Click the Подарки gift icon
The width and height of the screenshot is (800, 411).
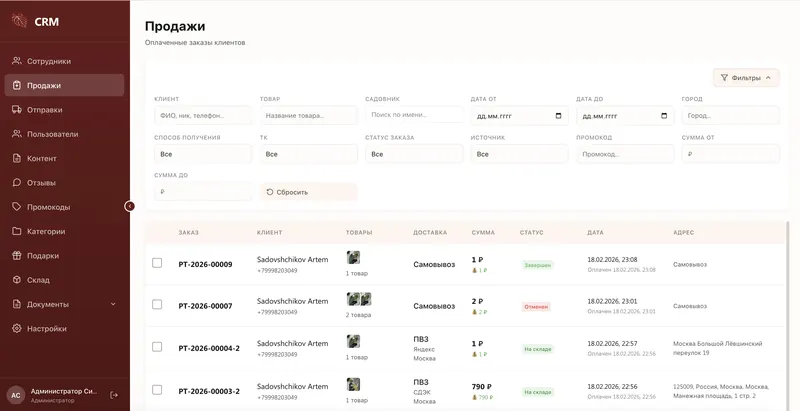tap(17, 255)
